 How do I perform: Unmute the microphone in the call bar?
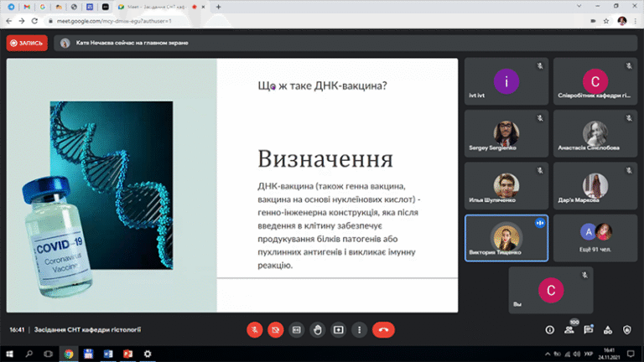coord(254,329)
